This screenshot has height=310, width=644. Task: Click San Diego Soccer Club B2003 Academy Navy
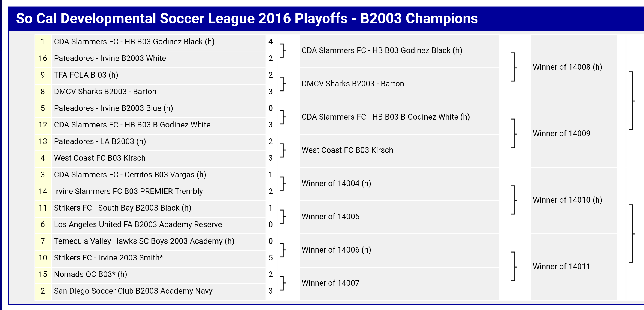click(x=133, y=291)
